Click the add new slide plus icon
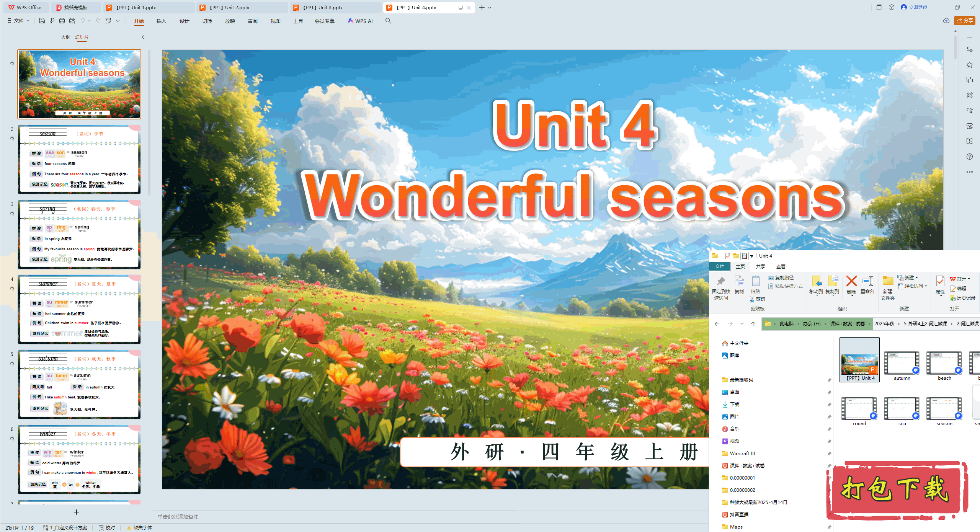This screenshot has height=532, width=980. click(x=77, y=512)
